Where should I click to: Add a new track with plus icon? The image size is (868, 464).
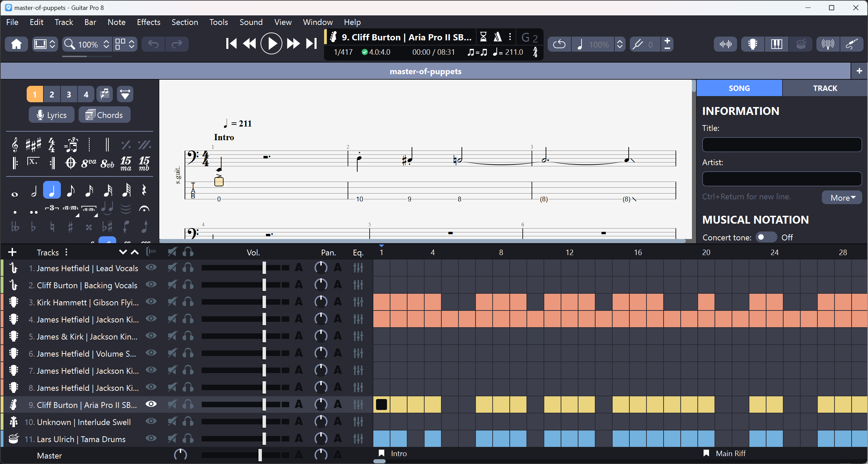[x=12, y=252]
